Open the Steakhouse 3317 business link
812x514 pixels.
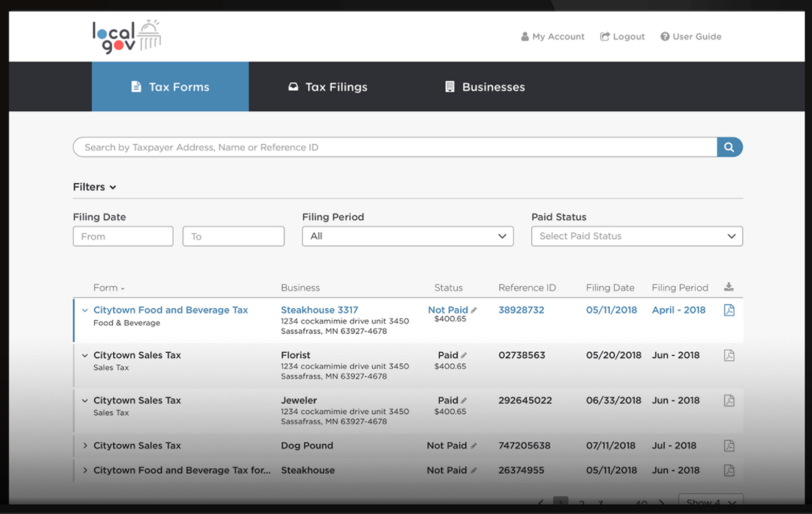[319, 310]
